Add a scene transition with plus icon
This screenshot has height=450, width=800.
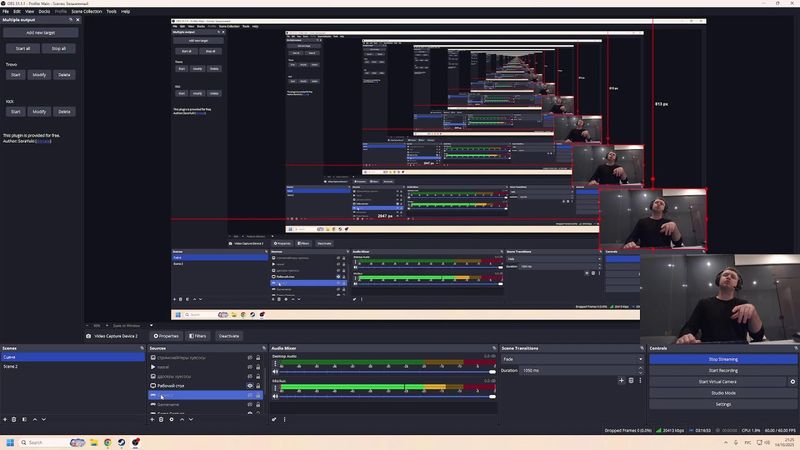pyautogui.click(x=621, y=380)
